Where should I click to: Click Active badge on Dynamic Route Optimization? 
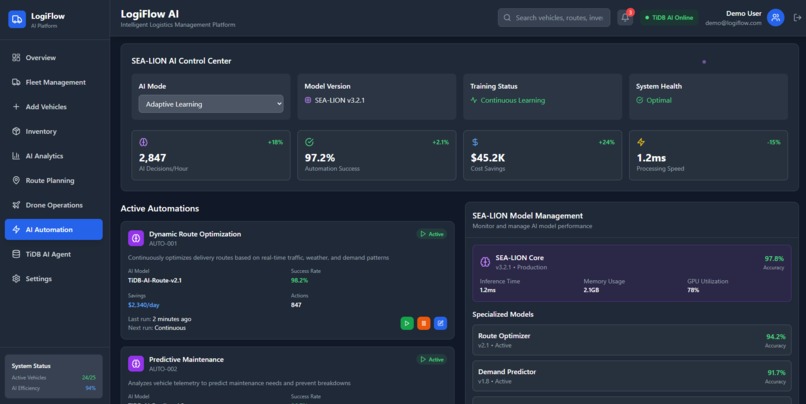coord(432,234)
